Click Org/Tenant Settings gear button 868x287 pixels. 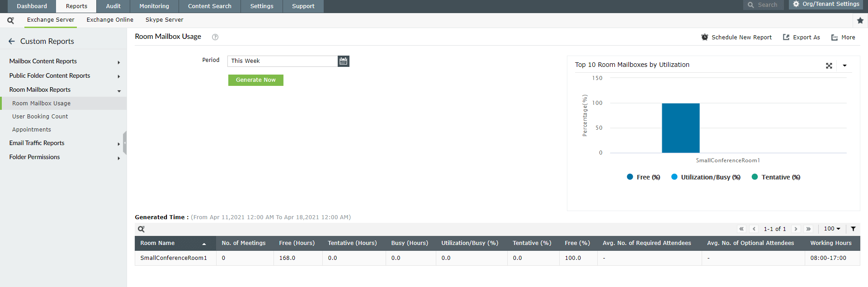pos(826,4)
